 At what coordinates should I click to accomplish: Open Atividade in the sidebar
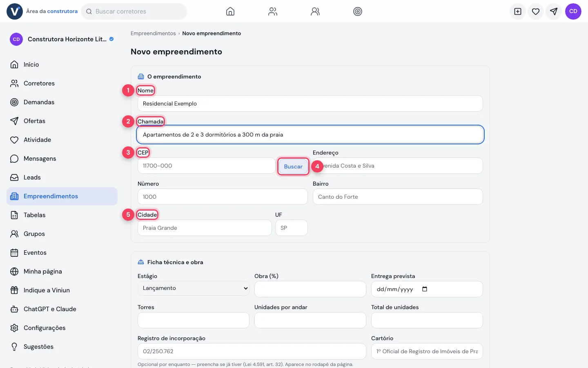pyautogui.click(x=62, y=140)
